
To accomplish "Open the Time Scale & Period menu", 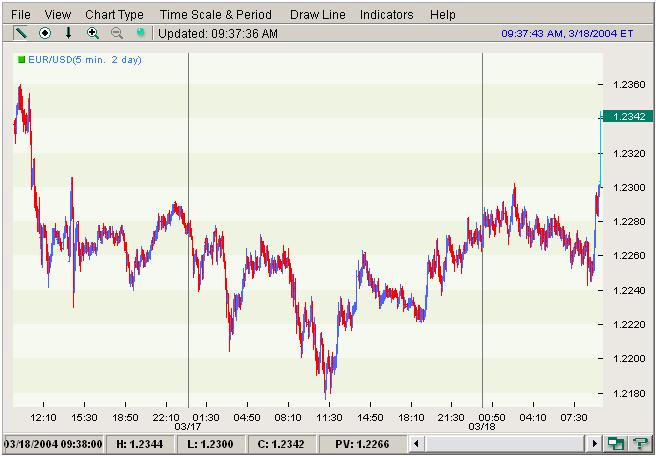I will click(x=216, y=15).
